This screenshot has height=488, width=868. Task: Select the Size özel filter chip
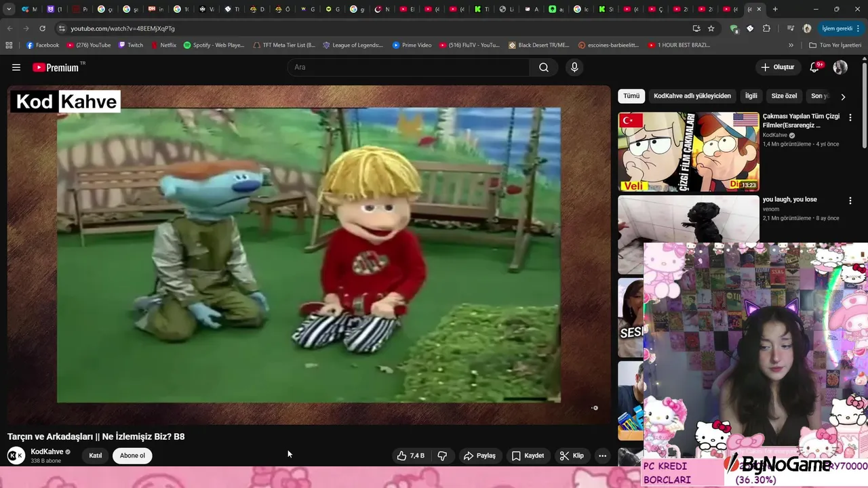coord(785,96)
